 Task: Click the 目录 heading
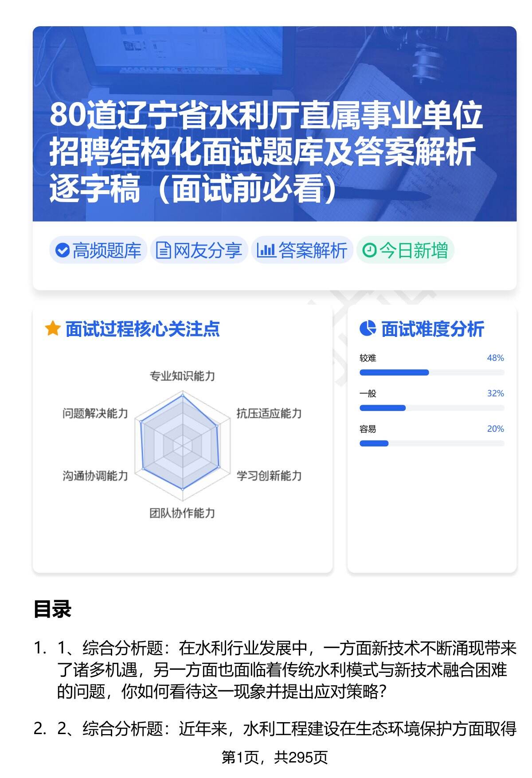[52, 609]
